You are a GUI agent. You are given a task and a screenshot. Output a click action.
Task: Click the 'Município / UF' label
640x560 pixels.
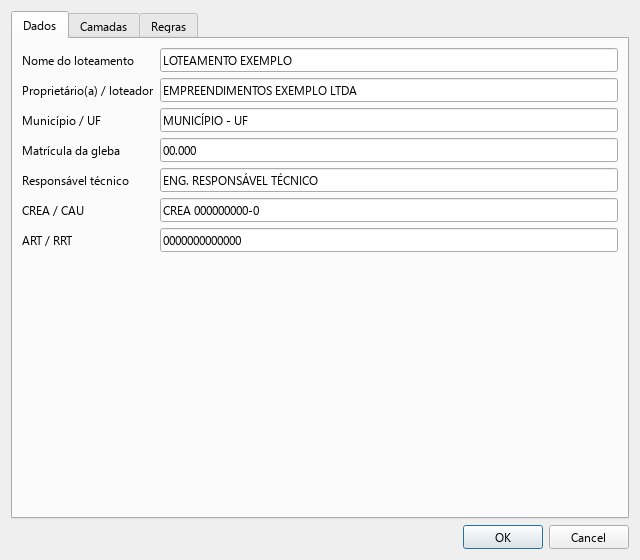(61, 121)
